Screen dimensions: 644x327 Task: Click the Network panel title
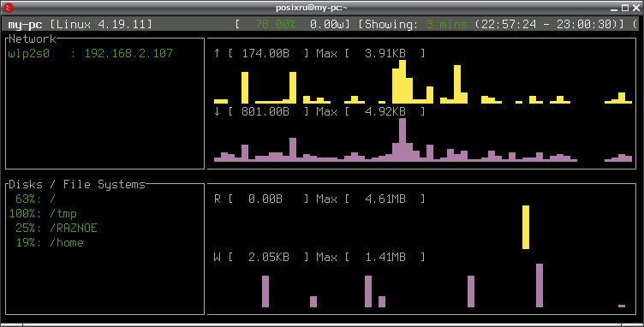coord(33,39)
